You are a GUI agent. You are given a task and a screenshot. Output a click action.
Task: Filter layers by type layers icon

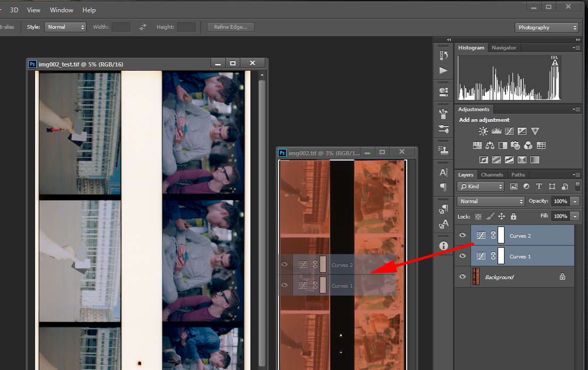(x=539, y=187)
